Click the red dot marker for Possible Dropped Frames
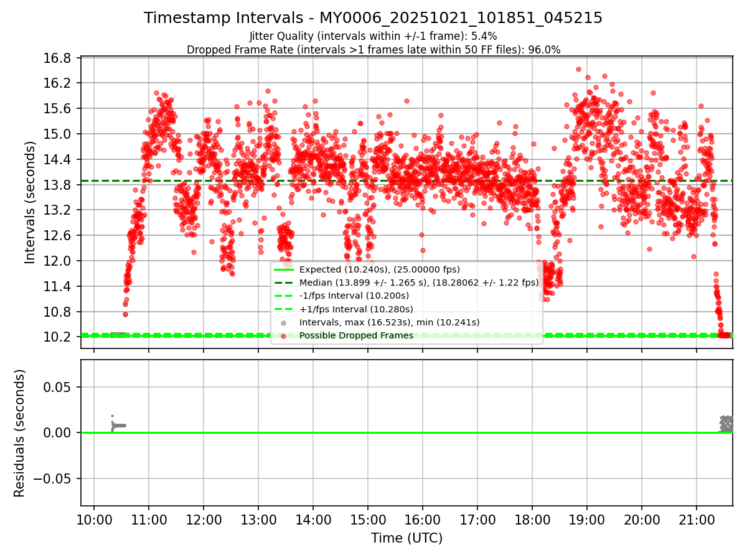 coord(284,336)
